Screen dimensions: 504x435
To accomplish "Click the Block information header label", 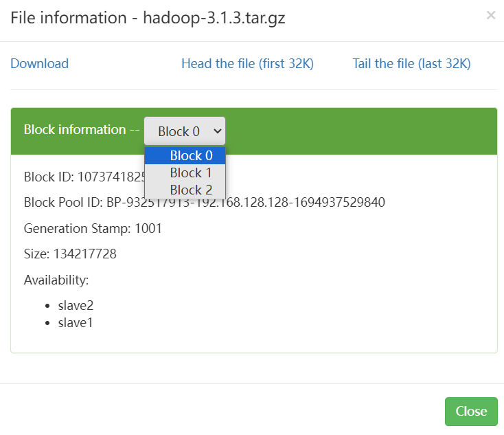I will [x=75, y=130].
